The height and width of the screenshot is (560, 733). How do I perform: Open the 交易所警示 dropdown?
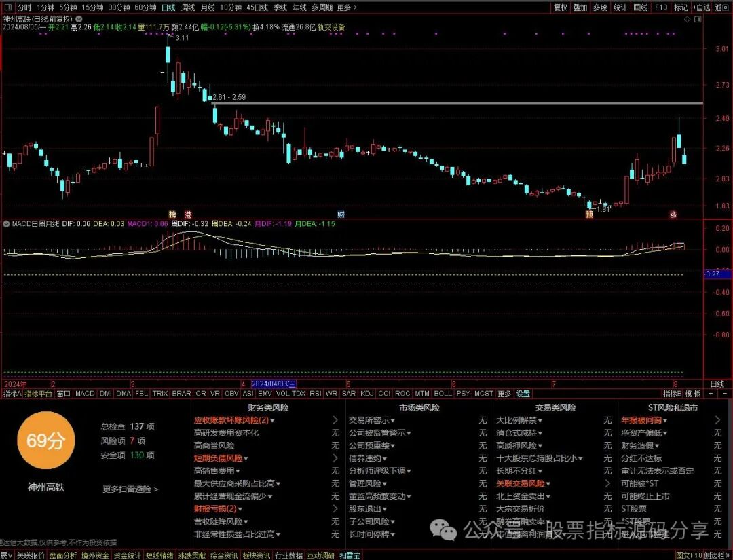pos(372,420)
